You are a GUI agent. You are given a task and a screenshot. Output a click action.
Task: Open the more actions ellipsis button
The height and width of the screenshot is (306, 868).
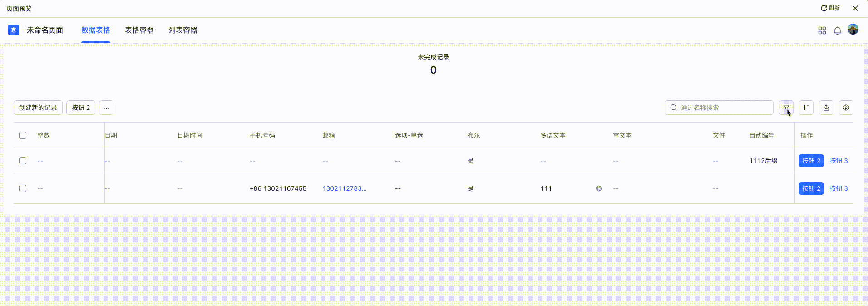tap(106, 108)
